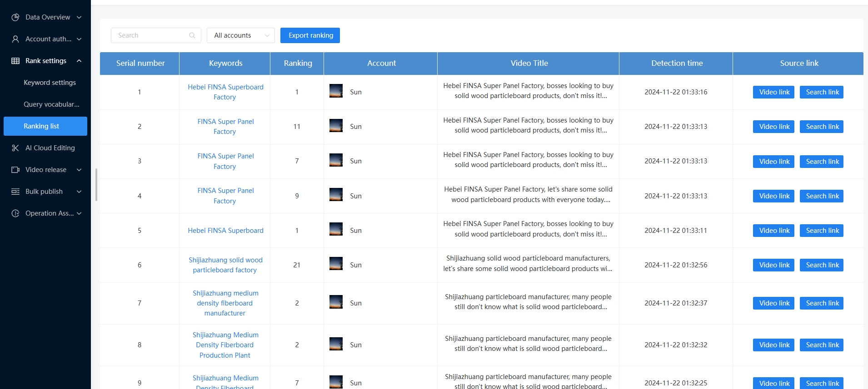Click the Account auth user icon
Image resolution: width=868 pixels, height=389 pixels.
(15, 39)
